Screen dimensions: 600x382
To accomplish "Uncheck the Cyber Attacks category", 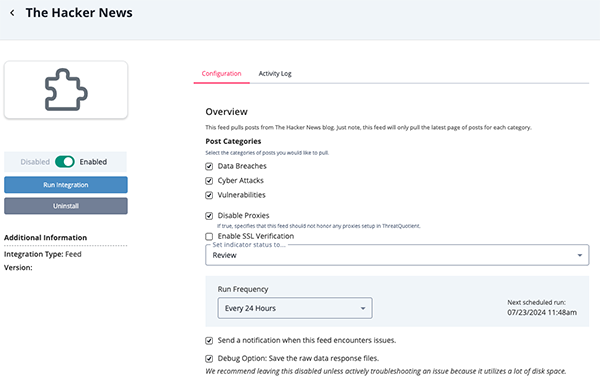I will pos(209,181).
